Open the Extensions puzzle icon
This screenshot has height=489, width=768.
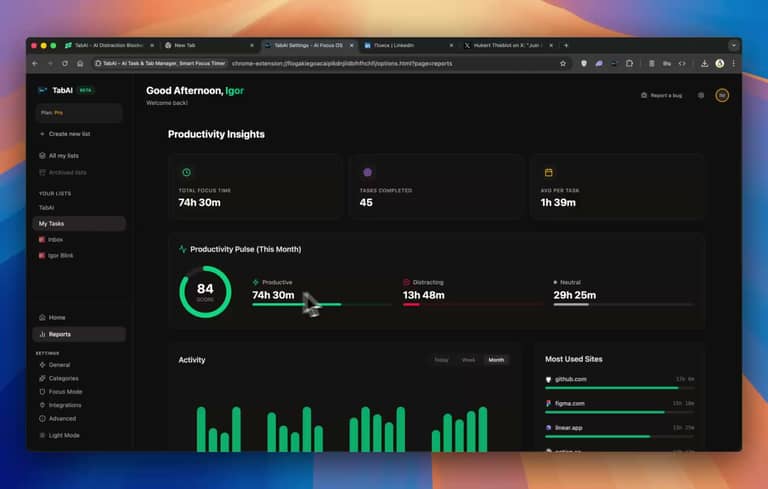(629, 63)
